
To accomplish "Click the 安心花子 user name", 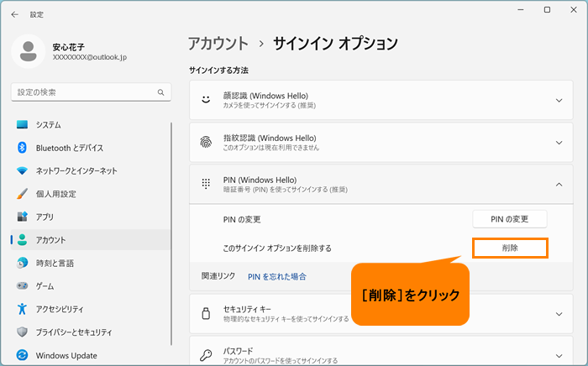I will [69, 47].
